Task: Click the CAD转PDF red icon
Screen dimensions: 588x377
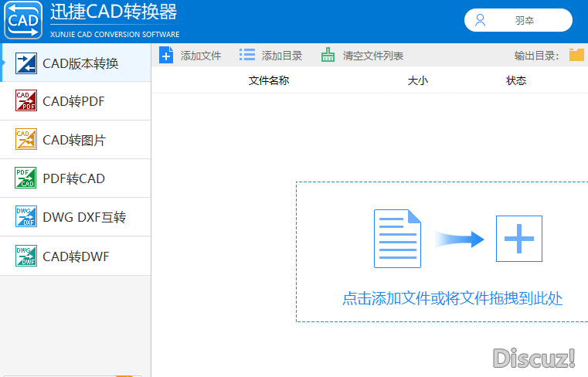Action: click(x=25, y=101)
